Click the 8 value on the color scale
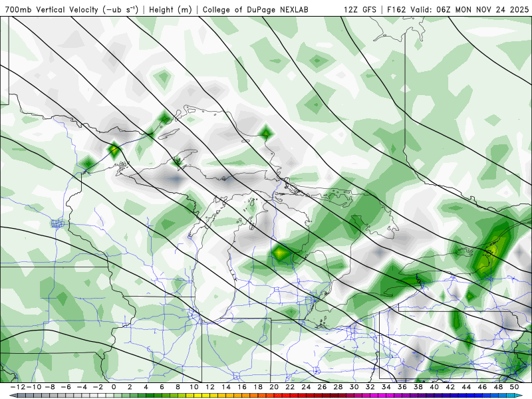This screenshot has height=399, width=532. tap(178, 387)
